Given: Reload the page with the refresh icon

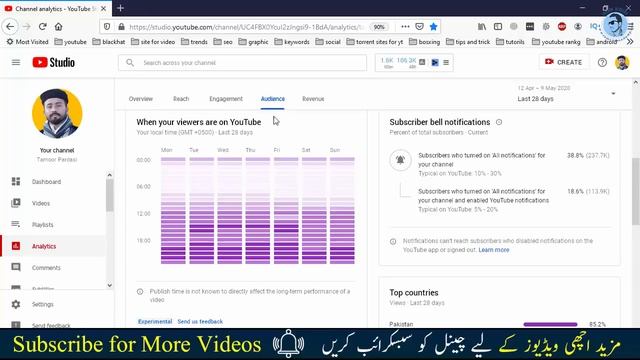Looking at the screenshot, I should 42,27.
